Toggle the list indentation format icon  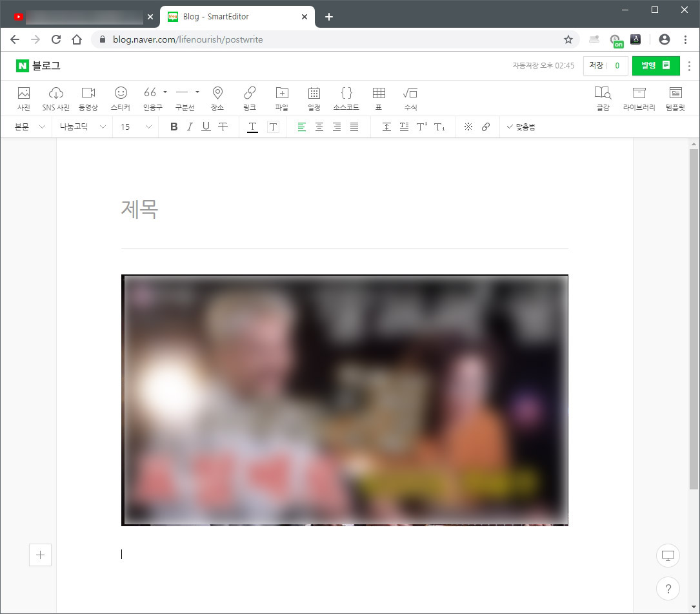(x=404, y=127)
